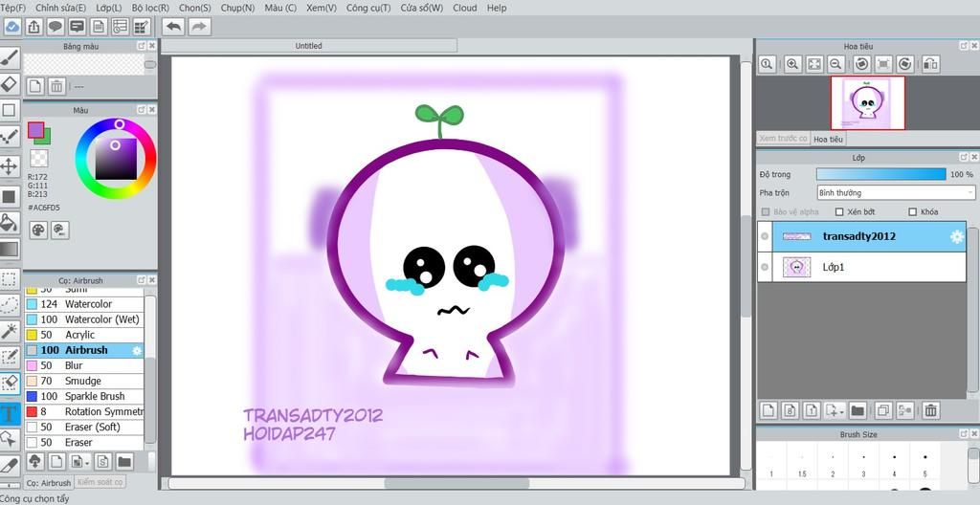
Task: Select the transparent color swatch
Action: coord(39,158)
